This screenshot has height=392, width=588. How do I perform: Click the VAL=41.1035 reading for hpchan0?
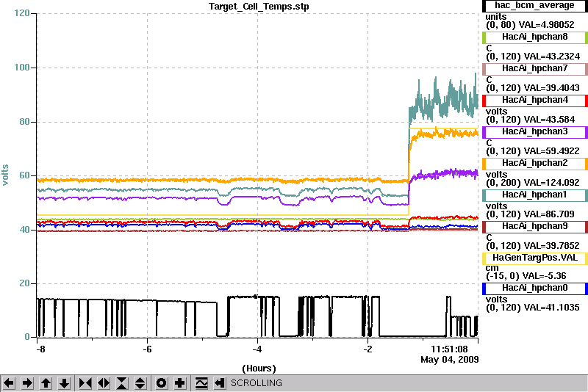pyautogui.click(x=552, y=308)
